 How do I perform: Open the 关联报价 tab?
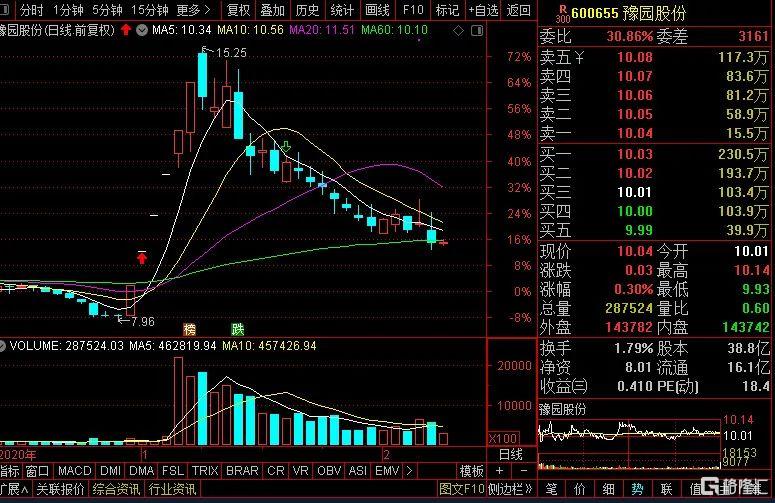(x=61, y=489)
